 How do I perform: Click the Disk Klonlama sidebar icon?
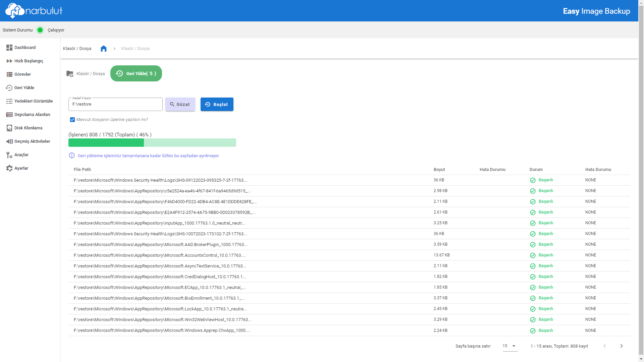pos(9,128)
